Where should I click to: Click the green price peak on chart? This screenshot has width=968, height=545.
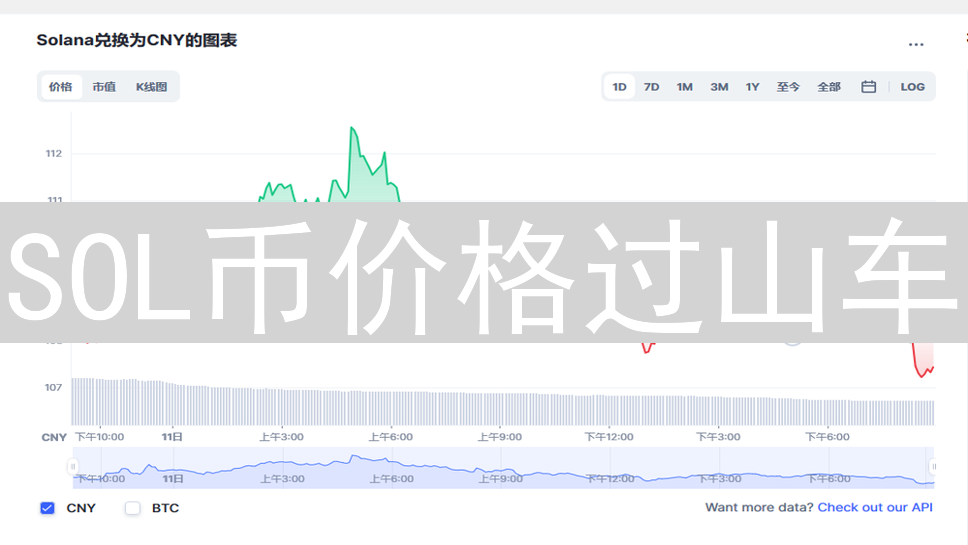(x=351, y=128)
